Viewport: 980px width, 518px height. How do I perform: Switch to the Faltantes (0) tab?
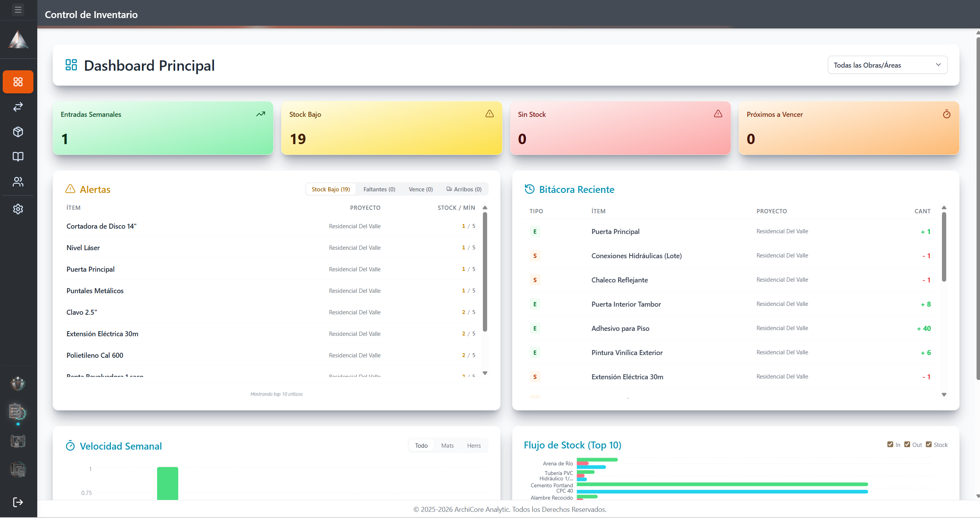coord(379,189)
